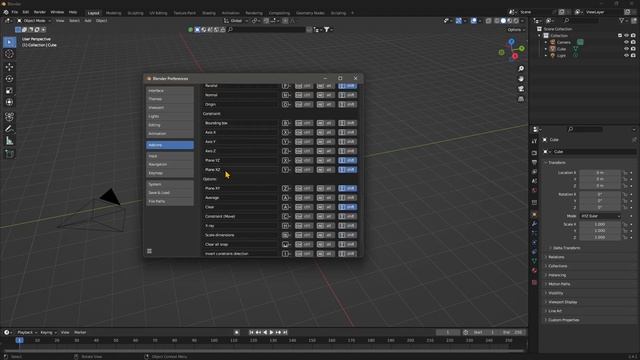Select the Rotate tool
The height and width of the screenshot is (360, 640).
coord(9,78)
